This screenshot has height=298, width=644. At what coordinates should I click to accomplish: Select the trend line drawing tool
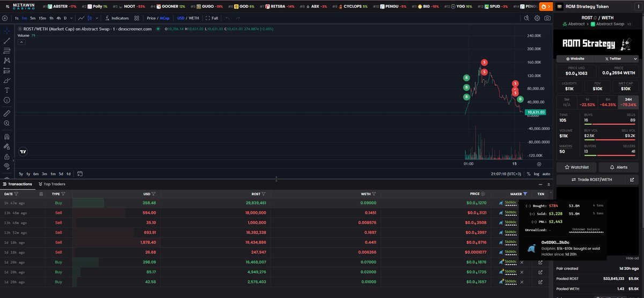click(6, 41)
